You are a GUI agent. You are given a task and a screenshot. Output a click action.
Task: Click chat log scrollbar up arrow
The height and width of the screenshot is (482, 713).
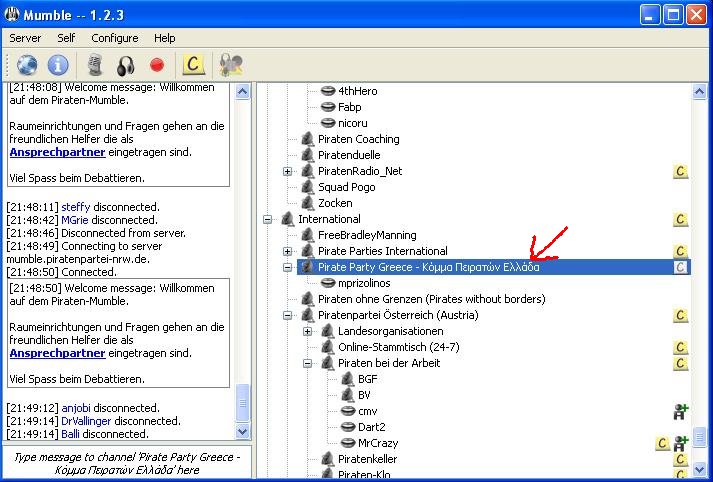coord(242,92)
